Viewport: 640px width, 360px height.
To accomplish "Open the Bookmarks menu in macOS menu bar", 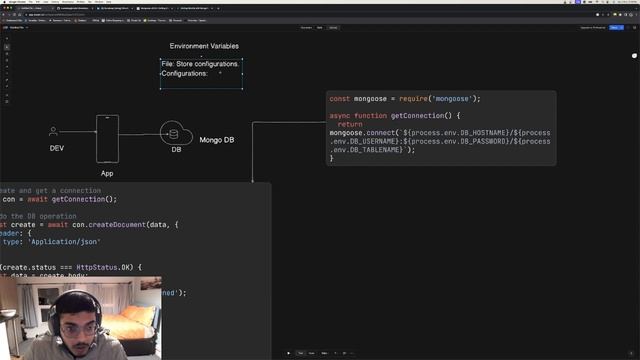I will pos(67,2).
